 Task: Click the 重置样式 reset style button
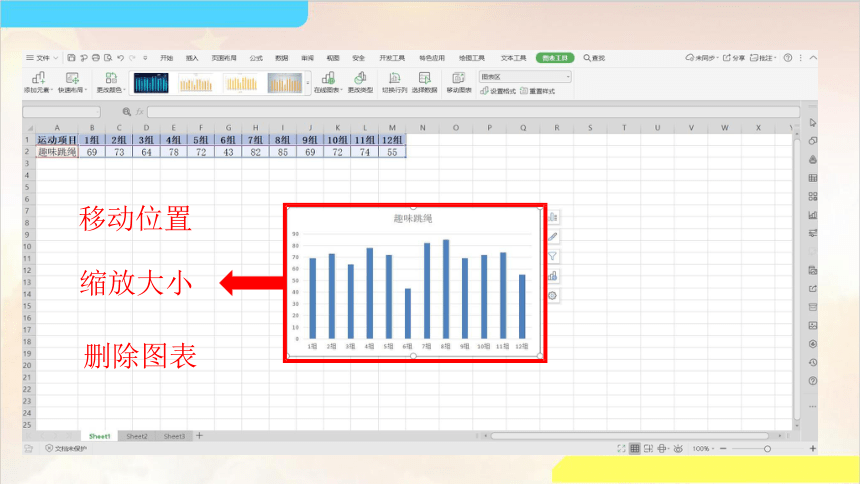click(538, 91)
